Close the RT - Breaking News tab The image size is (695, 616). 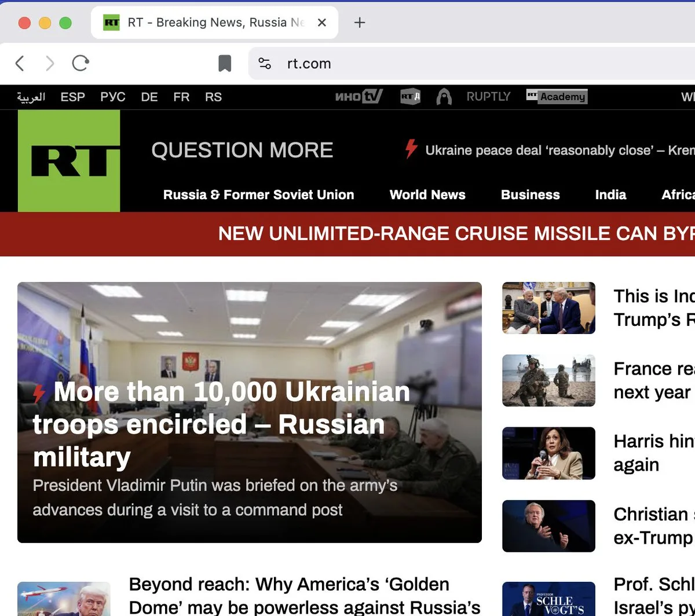coord(322,23)
